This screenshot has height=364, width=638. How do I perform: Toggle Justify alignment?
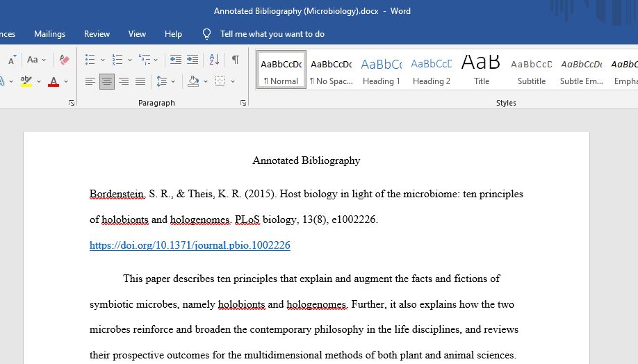(x=140, y=81)
